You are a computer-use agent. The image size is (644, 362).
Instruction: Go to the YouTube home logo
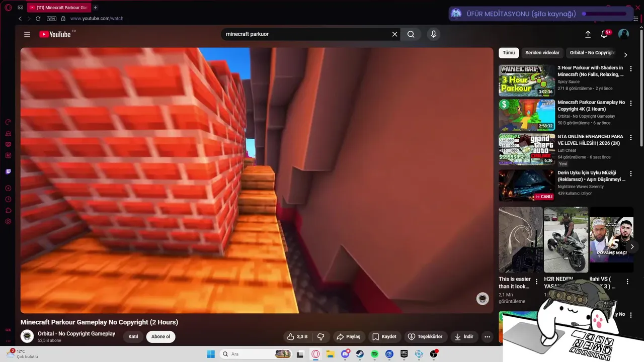[x=55, y=34]
